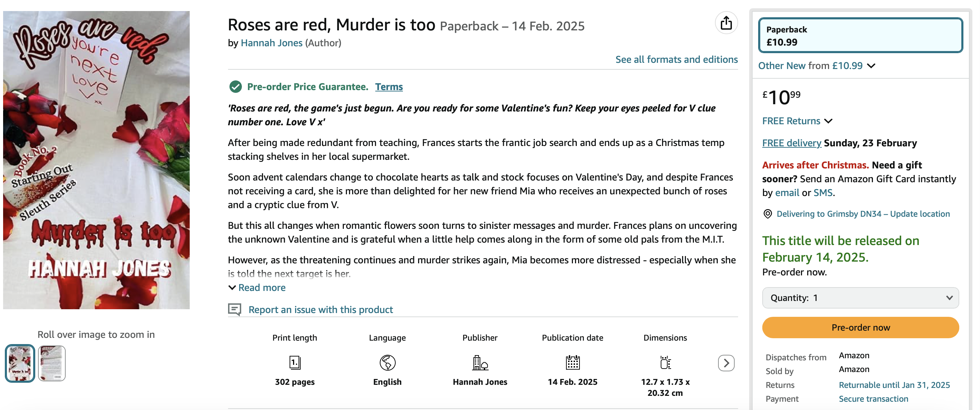This screenshot has width=980, height=410.
Task: Click the Publication date calendar icon
Action: (x=572, y=362)
